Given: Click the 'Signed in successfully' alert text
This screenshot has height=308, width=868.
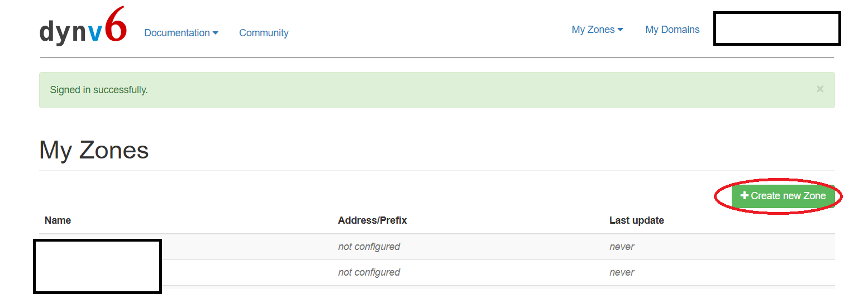Looking at the screenshot, I should pos(99,90).
